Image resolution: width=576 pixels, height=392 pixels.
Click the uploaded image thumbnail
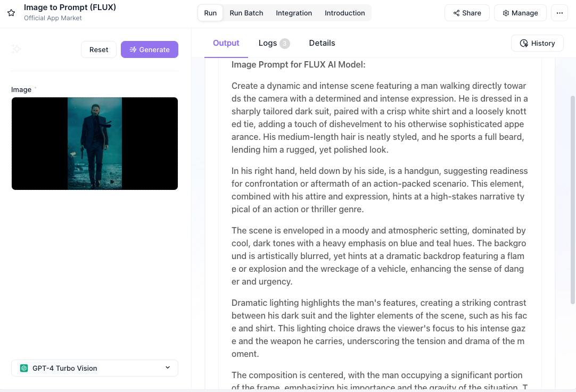click(x=95, y=144)
